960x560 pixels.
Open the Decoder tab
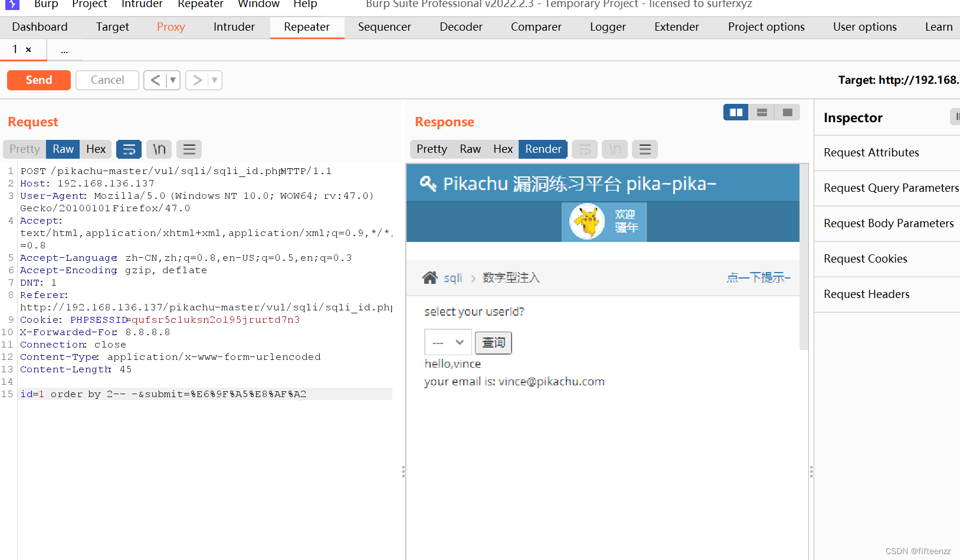(461, 27)
